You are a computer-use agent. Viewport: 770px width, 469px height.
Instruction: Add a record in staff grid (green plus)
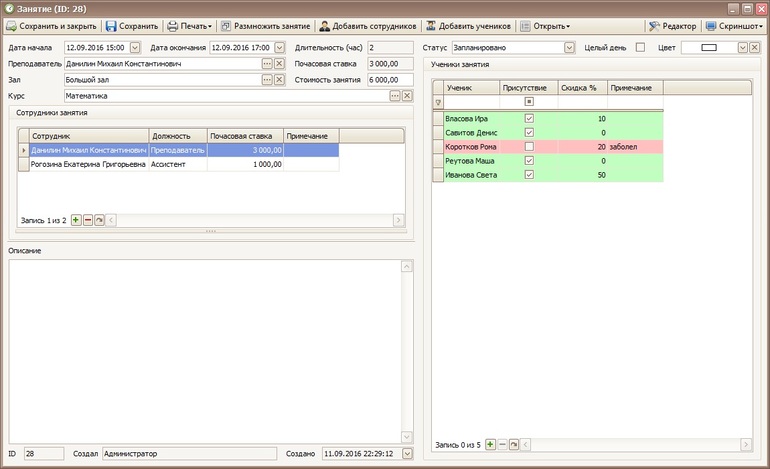tap(76, 220)
